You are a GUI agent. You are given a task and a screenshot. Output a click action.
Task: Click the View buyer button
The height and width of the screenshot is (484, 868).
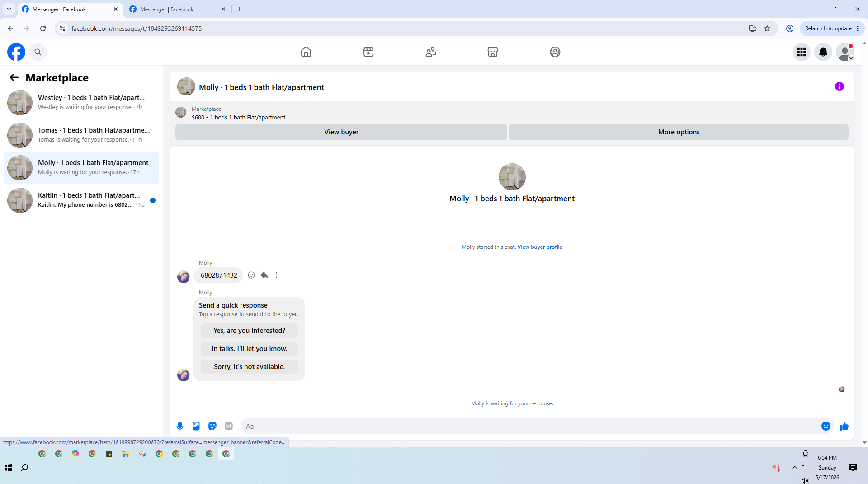(x=341, y=132)
